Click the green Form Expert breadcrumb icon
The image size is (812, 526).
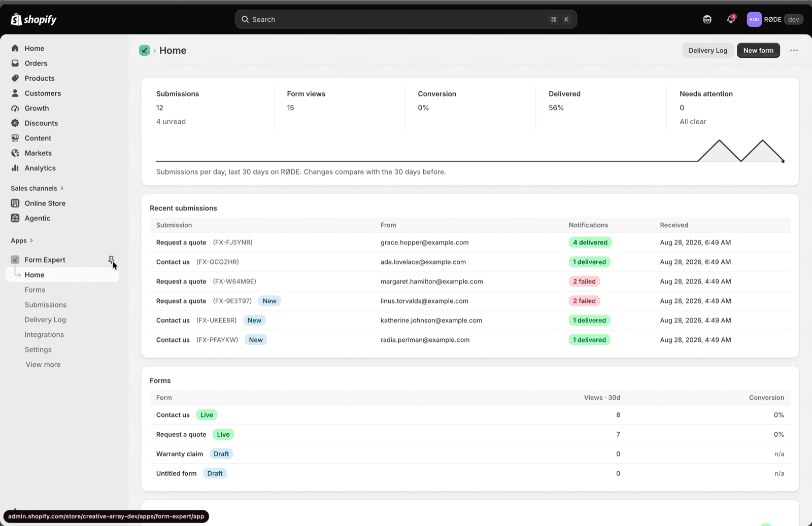(x=145, y=50)
